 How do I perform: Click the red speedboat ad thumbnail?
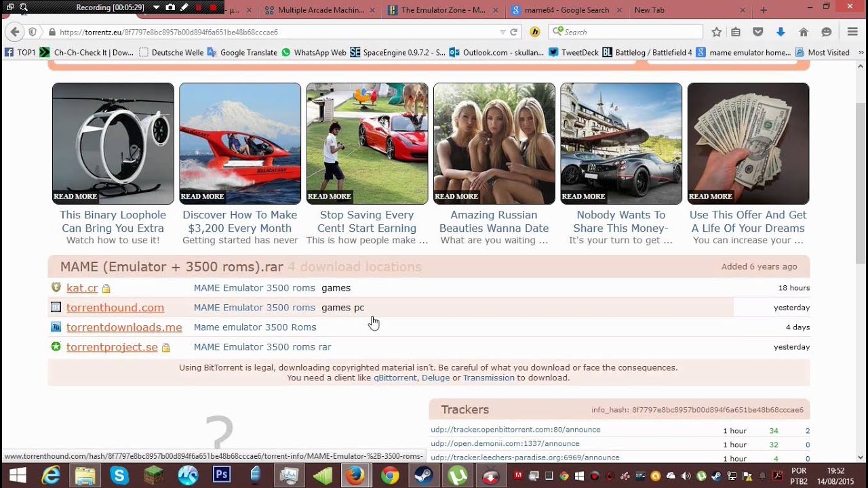(240, 144)
